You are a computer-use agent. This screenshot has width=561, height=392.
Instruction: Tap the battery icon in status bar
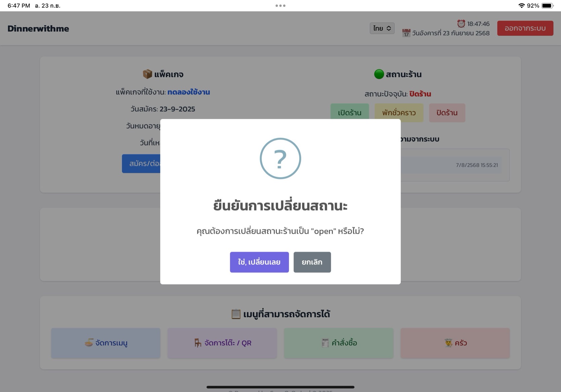click(547, 6)
